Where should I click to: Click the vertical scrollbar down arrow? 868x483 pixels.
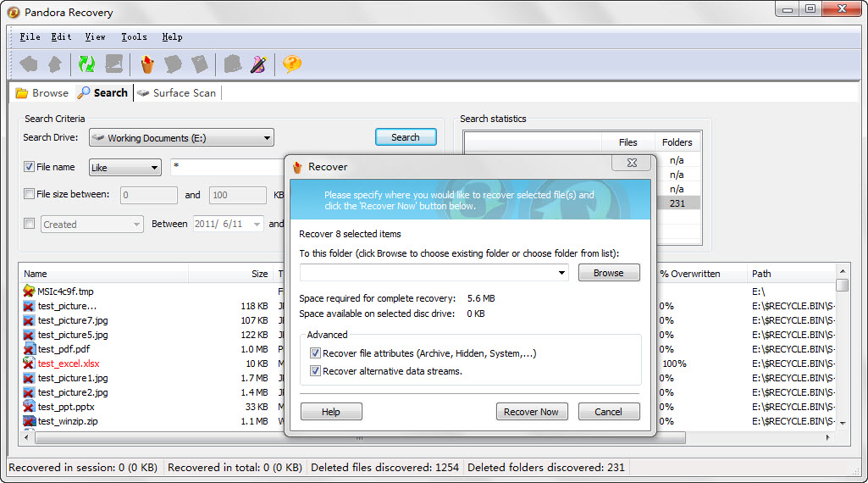pyautogui.click(x=843, y=423)
